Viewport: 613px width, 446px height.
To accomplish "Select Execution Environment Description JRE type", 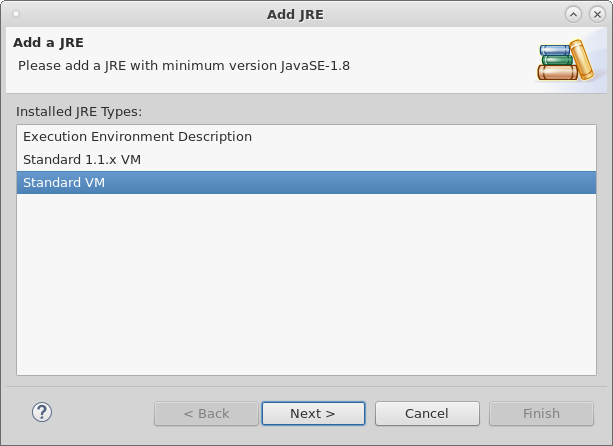I will (137, 136).
